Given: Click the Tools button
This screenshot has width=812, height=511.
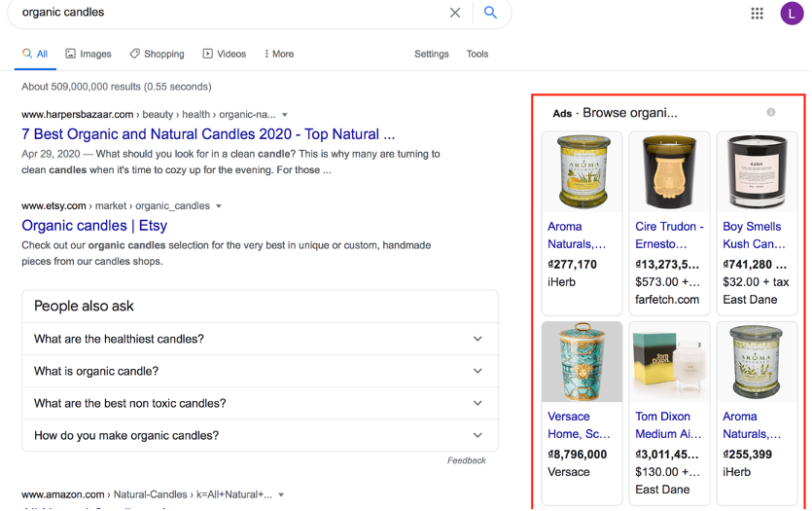Looking at the screenshot, I should point(477,55).
